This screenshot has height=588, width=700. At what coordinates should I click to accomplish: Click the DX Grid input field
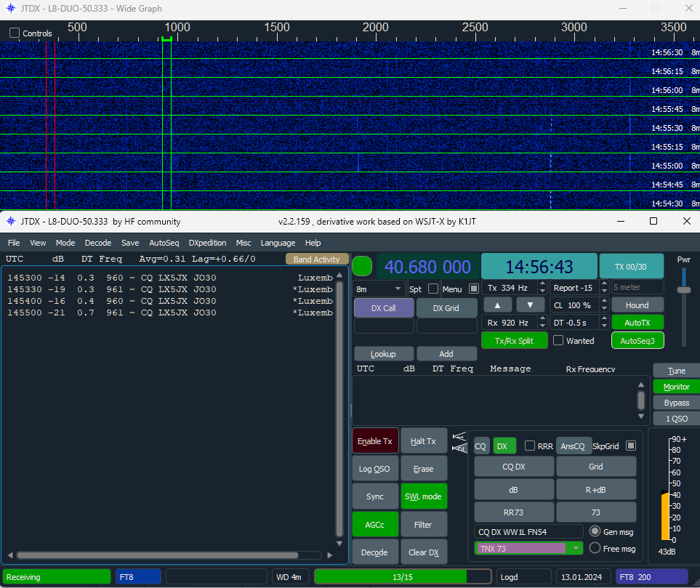(x=446, y=326)
